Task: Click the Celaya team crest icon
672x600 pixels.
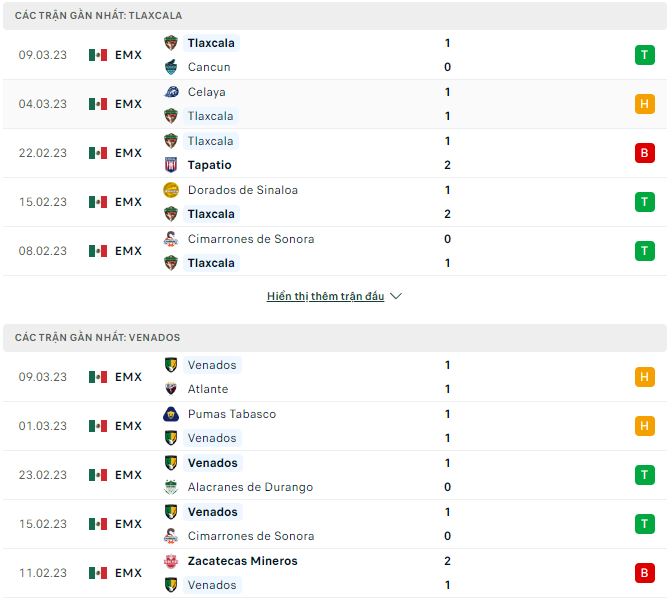Action: 171,92
